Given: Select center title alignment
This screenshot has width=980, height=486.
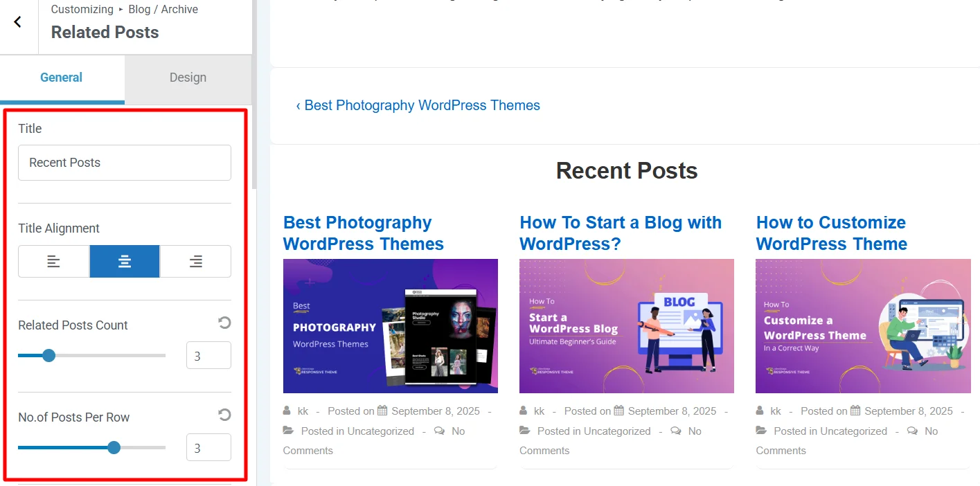Looking at the screenshot, I should [x=125, y=261].
